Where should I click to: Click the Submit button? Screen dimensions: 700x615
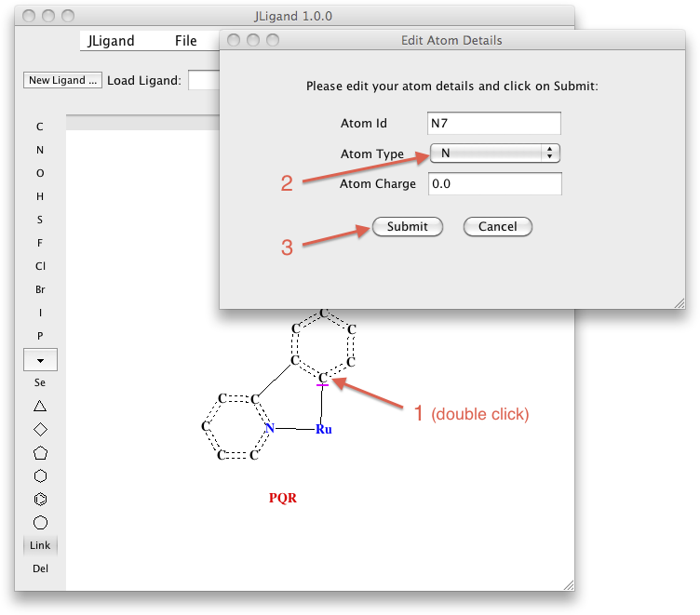(407, 226)
